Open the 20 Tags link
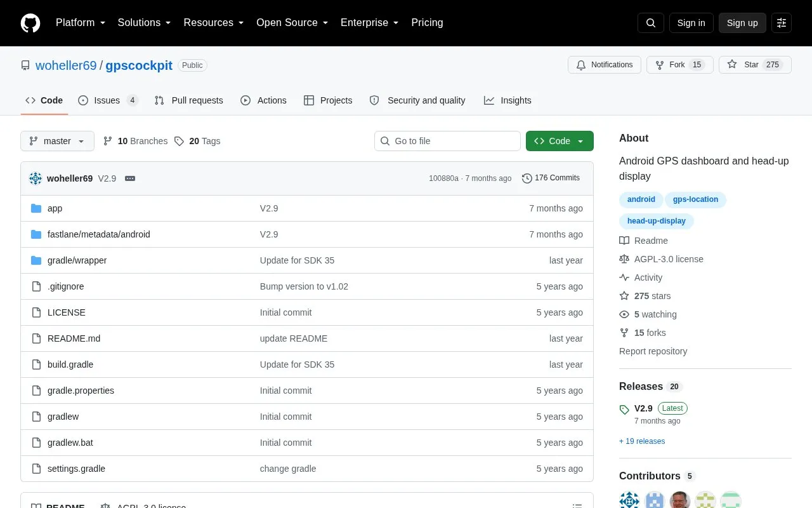The width and height of the screenshot is (812, 508). click(197, 141)
